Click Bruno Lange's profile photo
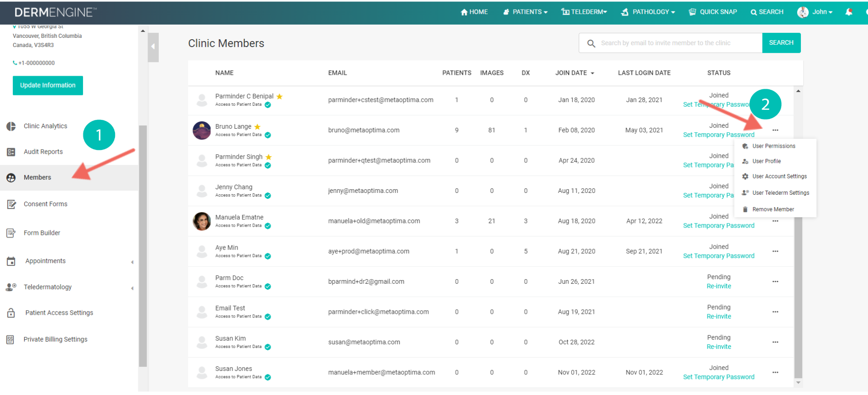This screenshot has width=868, height=395. tap(202, 130)
